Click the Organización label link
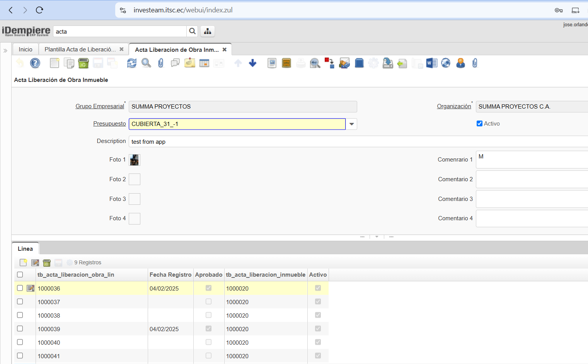588x364 pixels. (x=454, y=106)
